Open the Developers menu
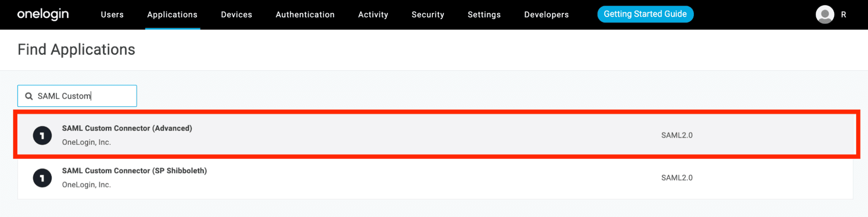The width and height of the screenshot is (868, 217). pyautogui.click(x=547, y=14)
